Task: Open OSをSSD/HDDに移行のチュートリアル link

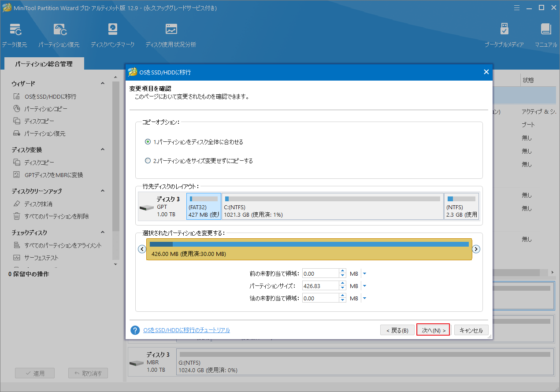Action: point(186,330)
